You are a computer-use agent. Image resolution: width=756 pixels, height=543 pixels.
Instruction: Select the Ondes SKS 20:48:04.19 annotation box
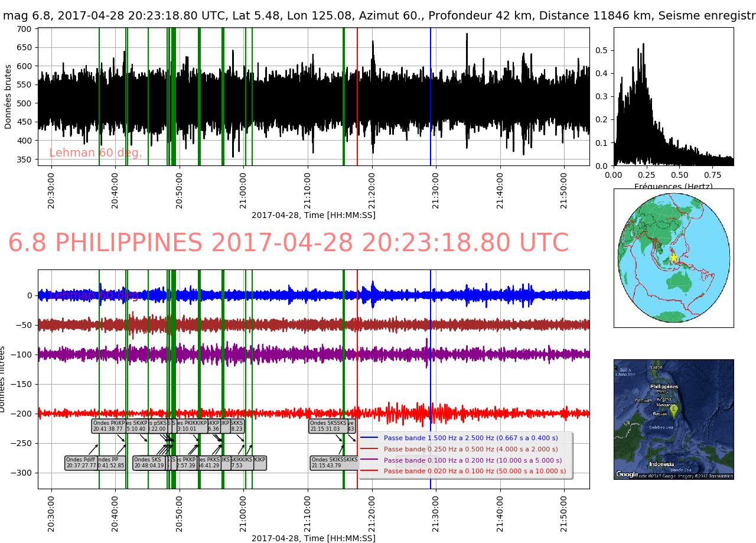pyautogui.click(x=148, y=463)
